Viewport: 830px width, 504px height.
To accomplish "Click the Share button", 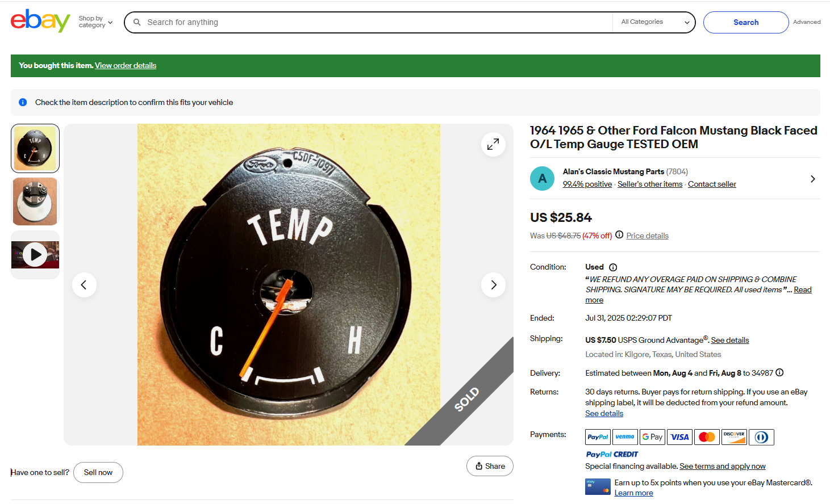I will point(490,466).
